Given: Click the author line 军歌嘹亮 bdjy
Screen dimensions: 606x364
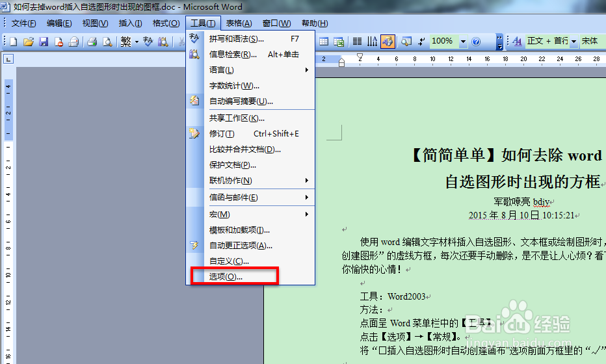Looking at the screenshot, I should click(521, 201).
